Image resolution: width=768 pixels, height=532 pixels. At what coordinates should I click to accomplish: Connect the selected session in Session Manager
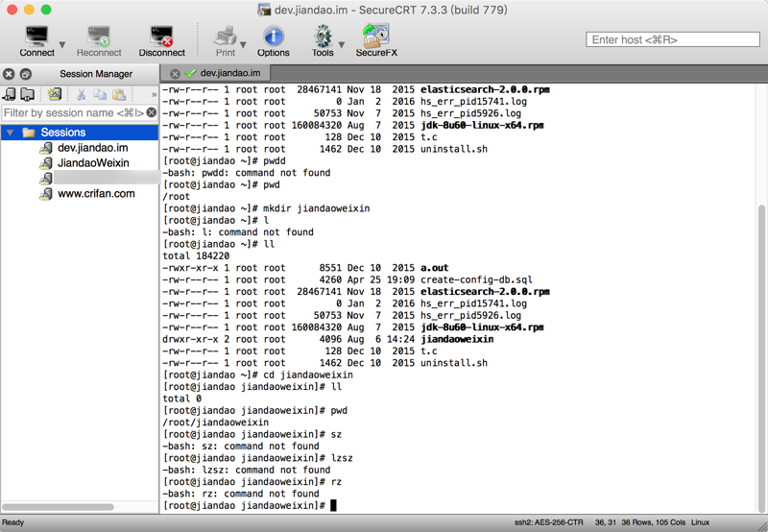10,94
